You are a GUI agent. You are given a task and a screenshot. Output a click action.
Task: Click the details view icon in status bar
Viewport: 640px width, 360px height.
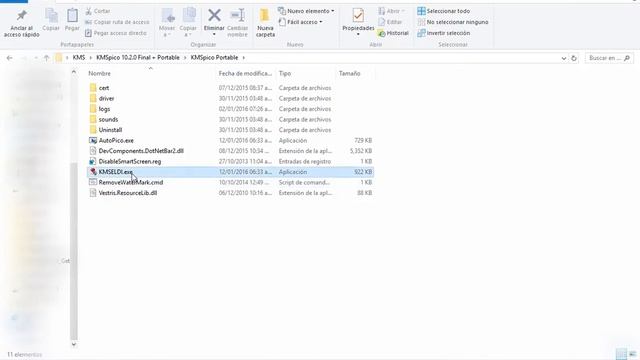click(x=621, y=354)
